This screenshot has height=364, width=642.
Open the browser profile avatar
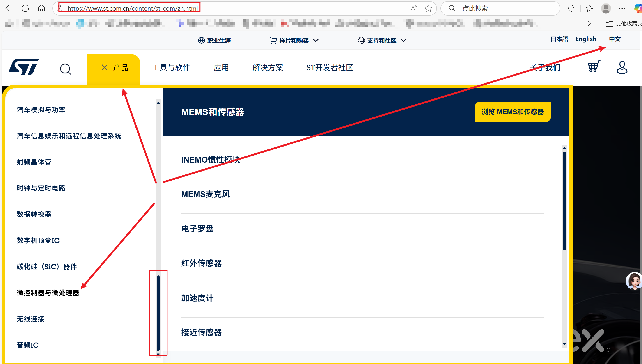(x=606, y=8)
